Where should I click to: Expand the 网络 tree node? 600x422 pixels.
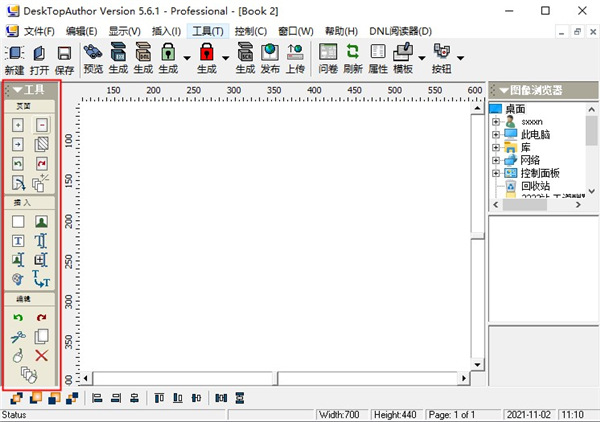496,160
